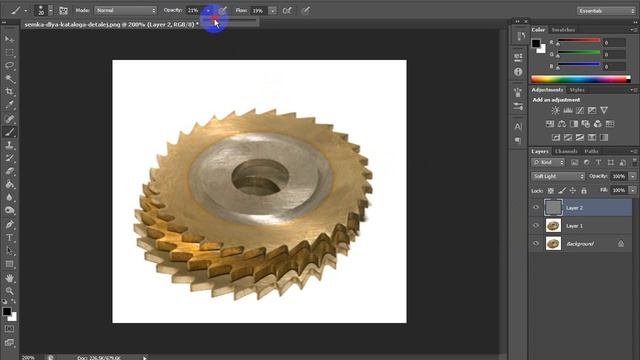Screen dimensions: 640x360
Task: Select the Rectangle shape tool
Action: click(9, 264)
